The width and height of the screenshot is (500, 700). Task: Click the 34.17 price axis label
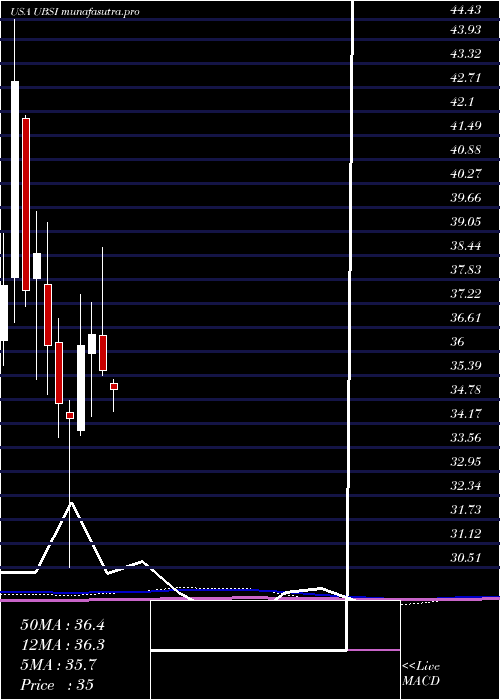coord(465,414)
